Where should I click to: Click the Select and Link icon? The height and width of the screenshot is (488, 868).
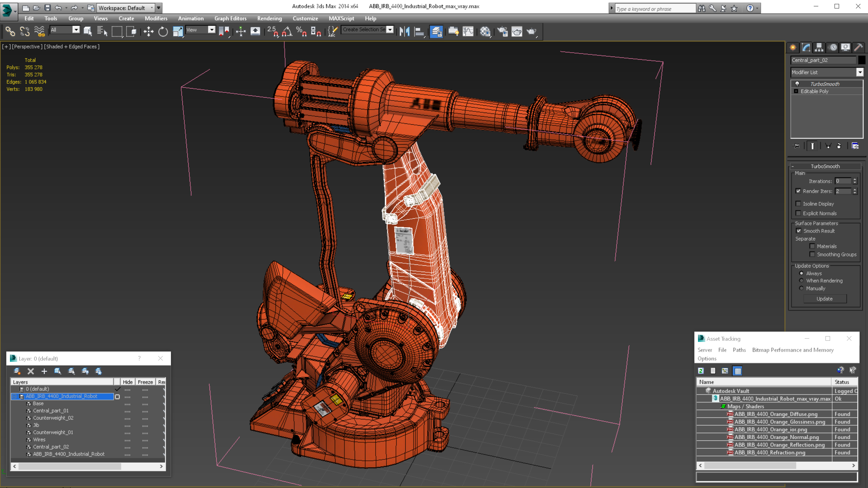click(10, 31)
